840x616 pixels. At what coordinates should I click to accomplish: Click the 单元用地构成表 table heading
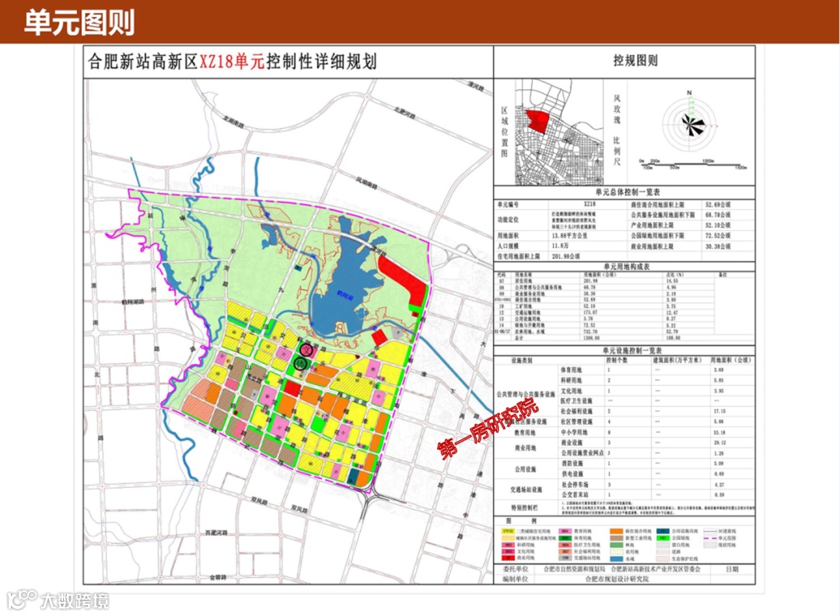click(627, 266)
